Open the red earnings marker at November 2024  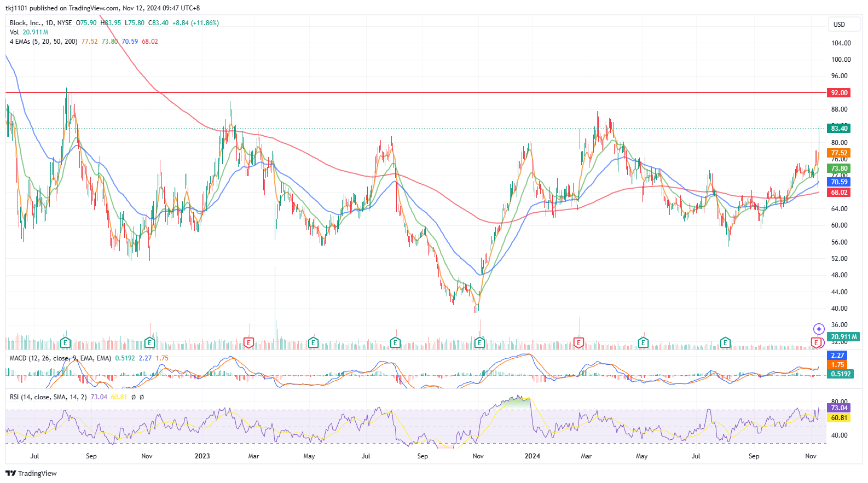[x=816, y=343]
